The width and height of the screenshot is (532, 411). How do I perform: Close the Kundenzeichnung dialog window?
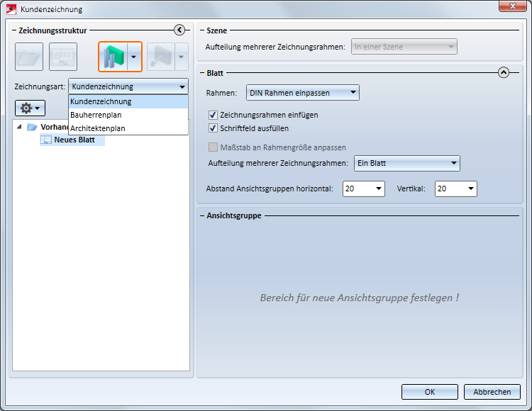(x=513, y=6)
